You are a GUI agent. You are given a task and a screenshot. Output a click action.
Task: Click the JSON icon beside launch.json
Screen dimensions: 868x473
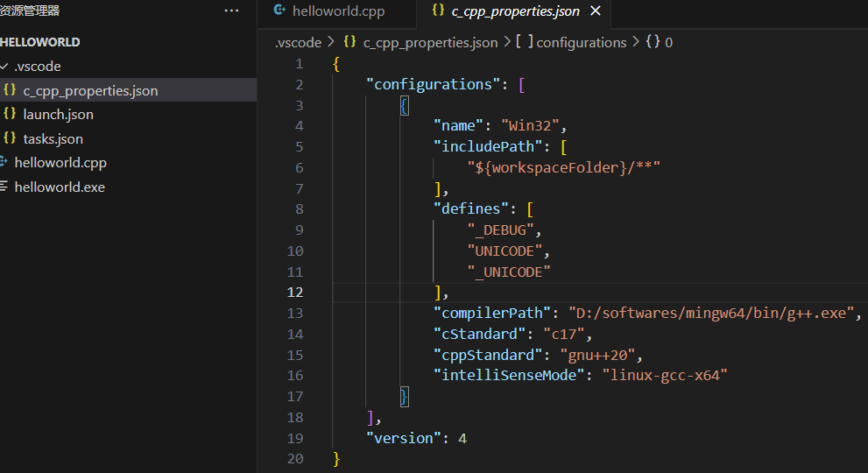pos(10,114)
